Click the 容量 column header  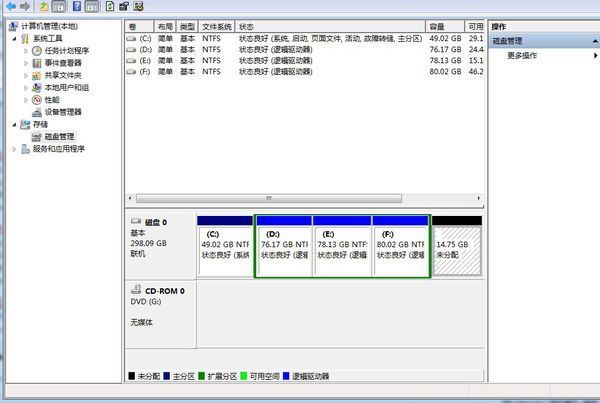[437, 26]
